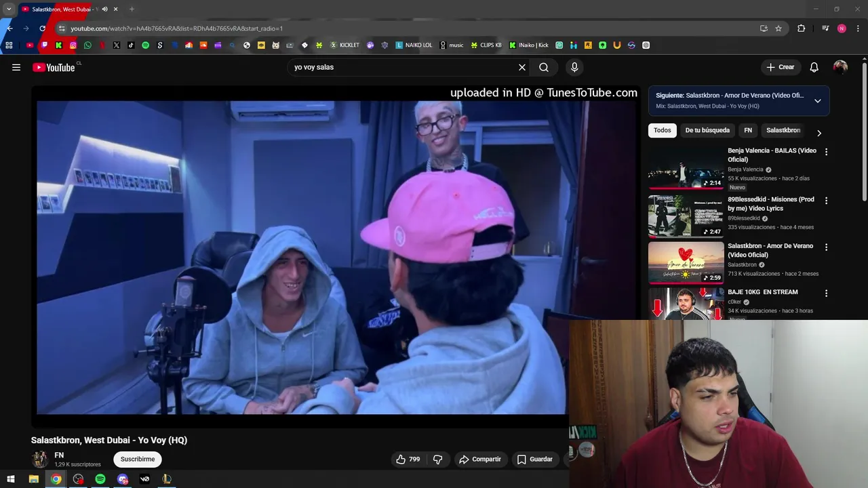Click the page vertical scrollbar
This screenshot has width=868, height=488.
(865, 131)
